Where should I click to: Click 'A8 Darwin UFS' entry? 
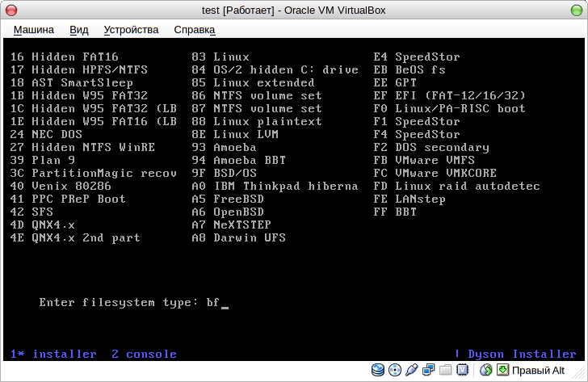coord(238,237)
